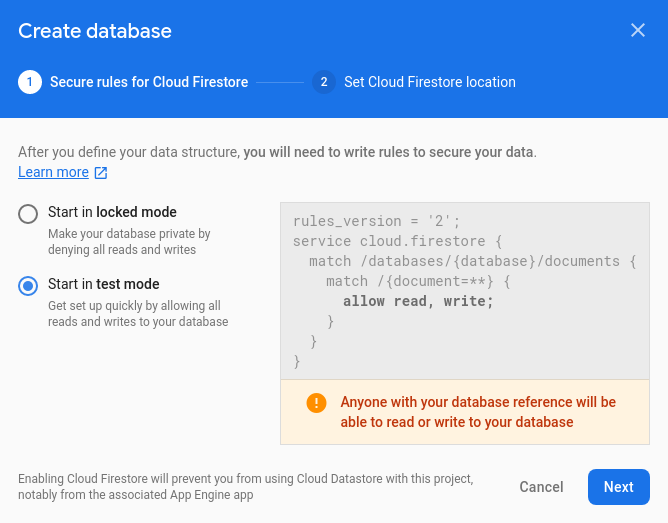Close the Create database dialog
Image resolution: width=668 pixels, height=523 pixels.
tap(638, 30)
